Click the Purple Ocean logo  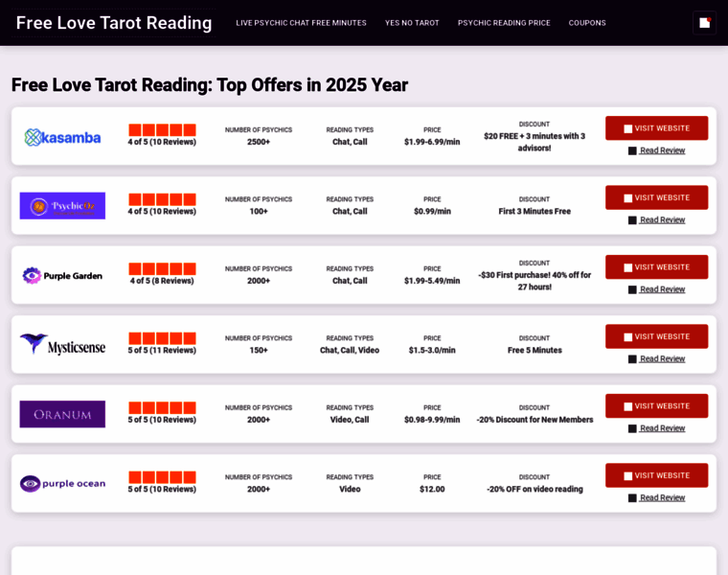[x=62, y=484]
